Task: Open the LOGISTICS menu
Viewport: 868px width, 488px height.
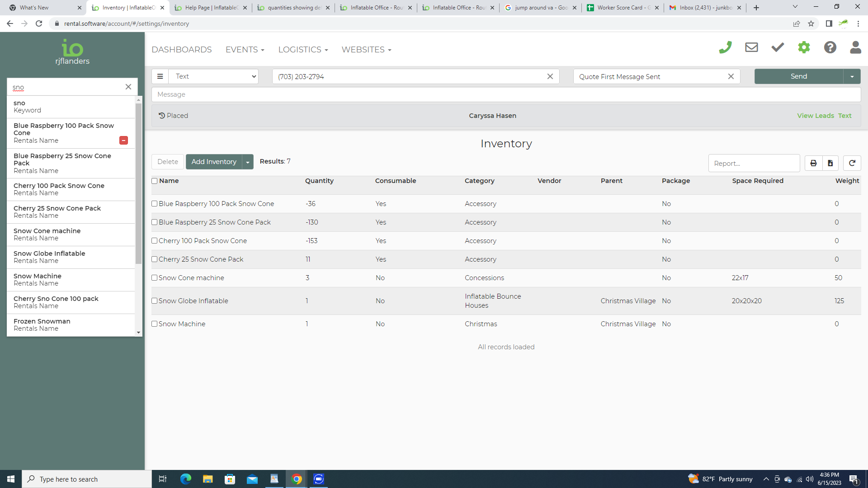Action: pyautogui.click(x=303, y=50)
